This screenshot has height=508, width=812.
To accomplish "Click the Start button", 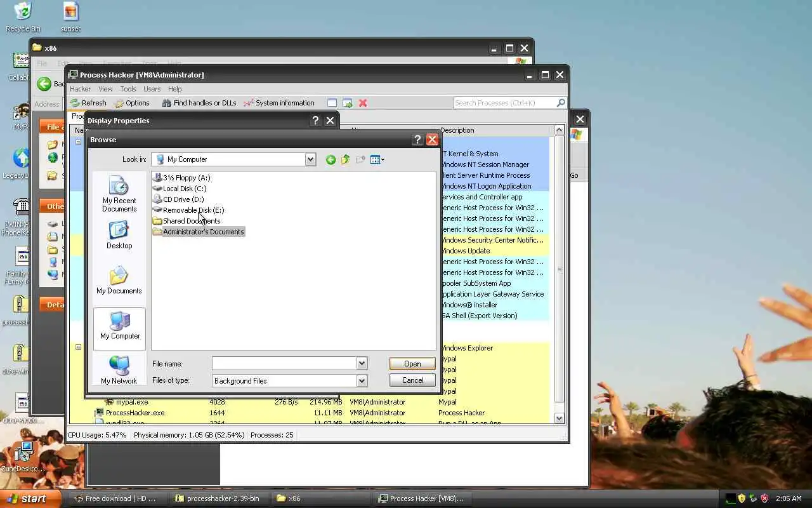I will click(31, 498).
